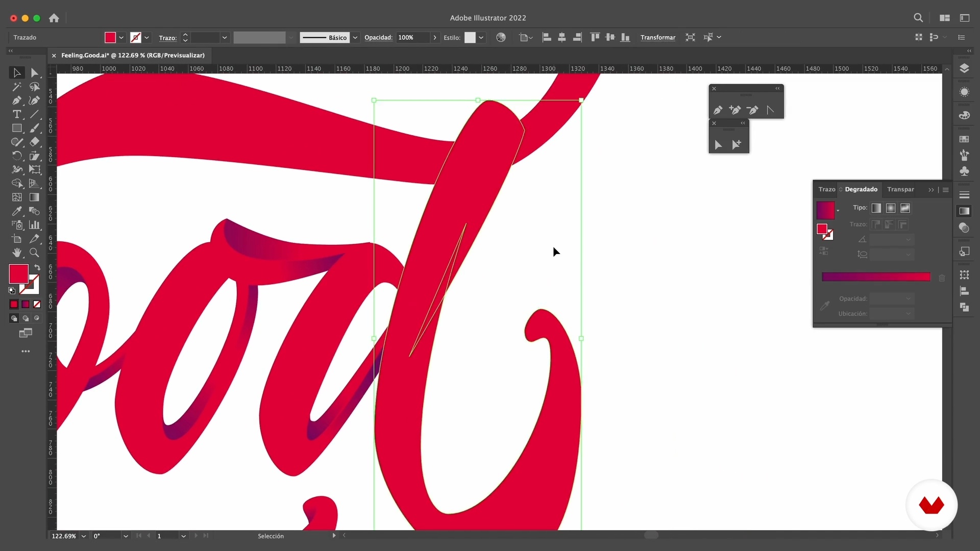Open Básico brush definition dropdown
This screenshot has width=980, height=551.
coord(355,37)
